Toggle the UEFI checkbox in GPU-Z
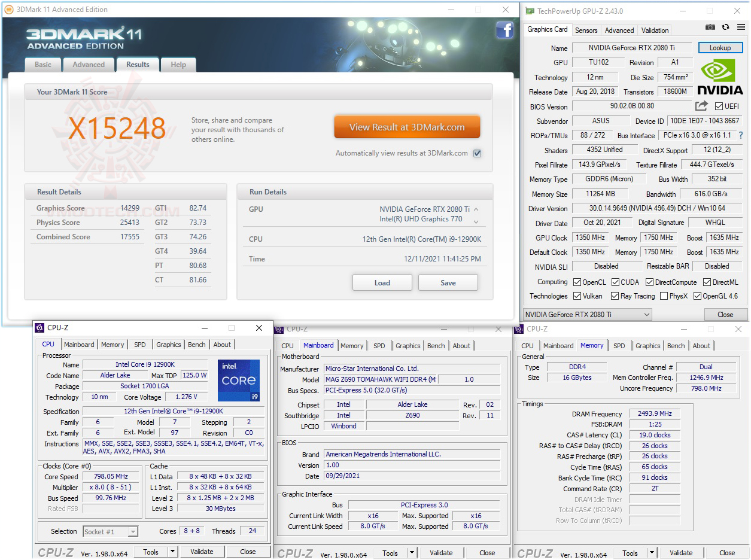The image size is (751, 560). click(719, 106)
